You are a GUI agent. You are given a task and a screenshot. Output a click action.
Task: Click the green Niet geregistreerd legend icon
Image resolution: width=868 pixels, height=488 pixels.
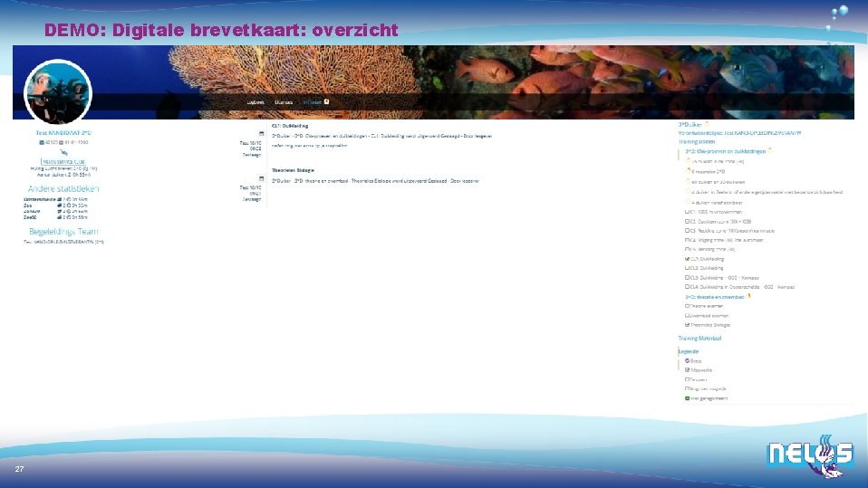click(x=688, y=398)
